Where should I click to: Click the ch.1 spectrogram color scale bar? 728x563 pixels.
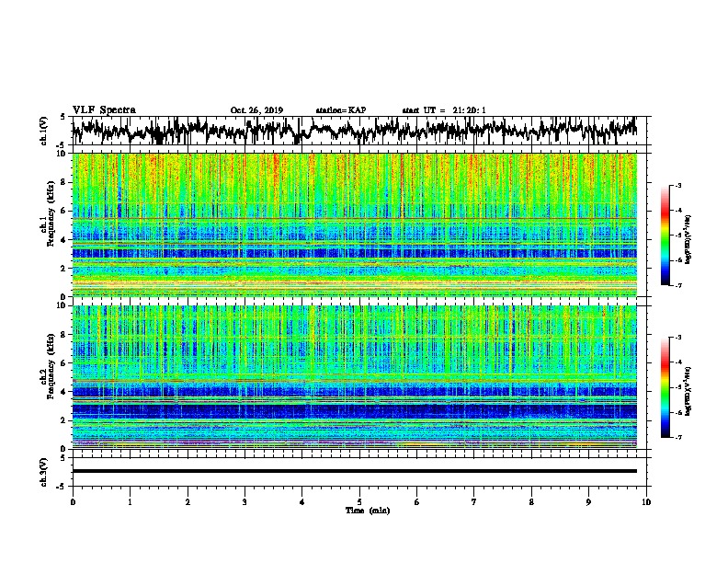(x=665, y=235)
